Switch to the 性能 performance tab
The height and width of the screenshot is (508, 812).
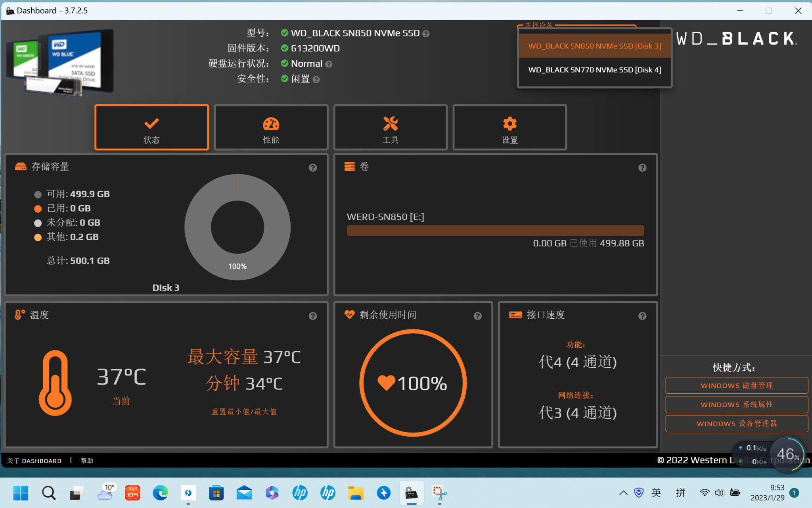pyautogui.click(x=271, y=128)
